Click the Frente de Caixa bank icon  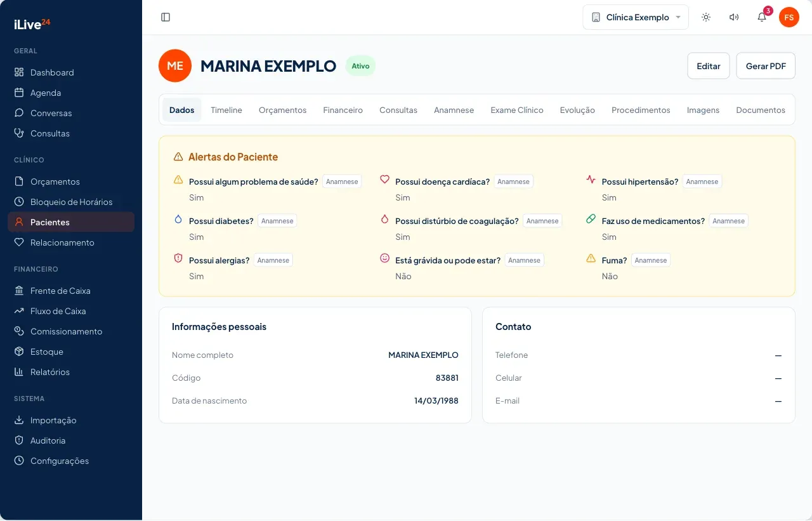click(19, 291)
